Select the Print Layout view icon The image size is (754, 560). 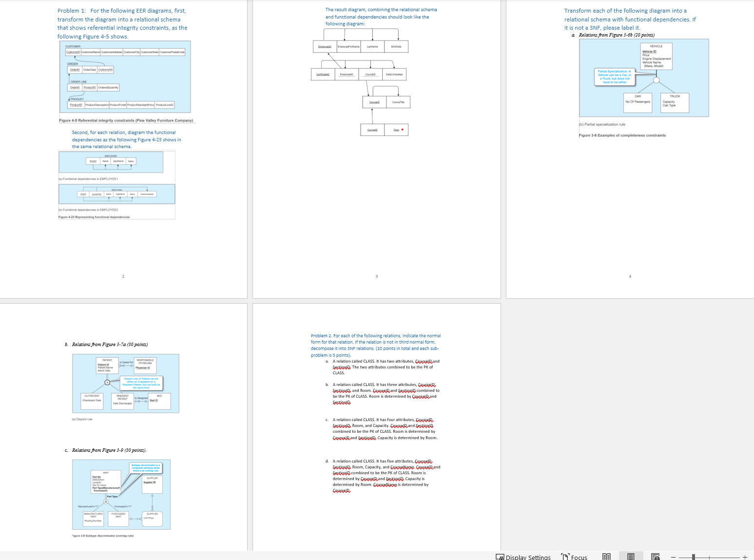click(631, 557)
